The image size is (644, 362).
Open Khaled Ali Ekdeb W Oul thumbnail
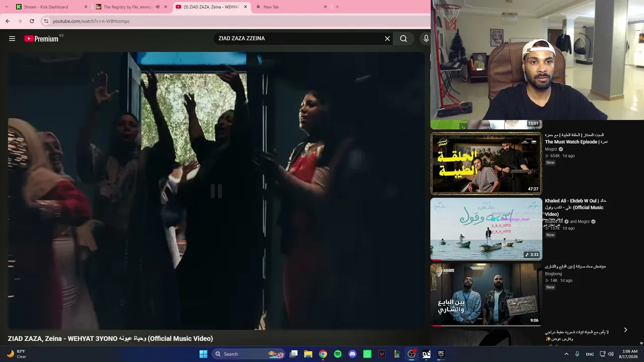click(x=486, y=229)
